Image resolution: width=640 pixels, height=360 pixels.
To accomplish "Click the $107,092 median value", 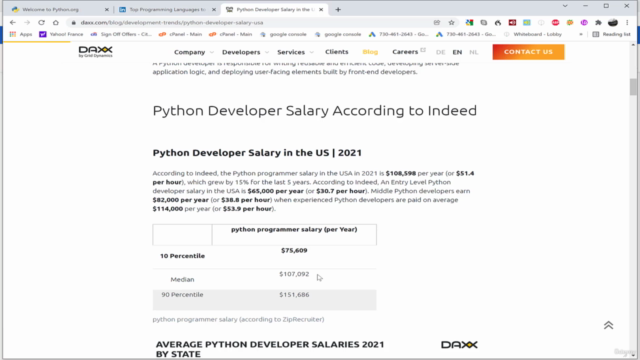I will (x=294, y=274).
